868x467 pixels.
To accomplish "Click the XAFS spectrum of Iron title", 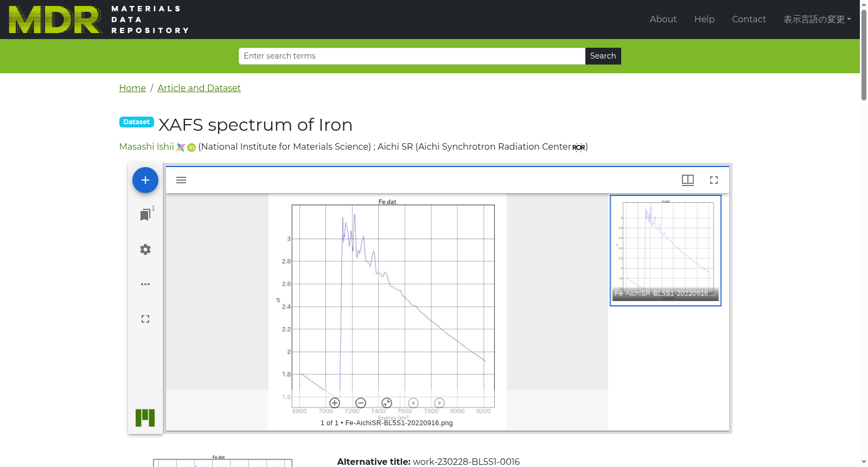I will (256, 125).
